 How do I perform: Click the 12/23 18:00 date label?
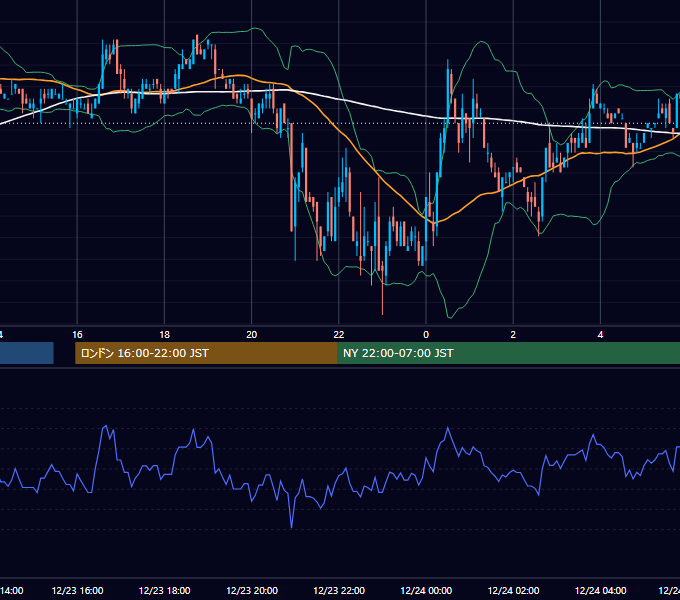point(164,590)
